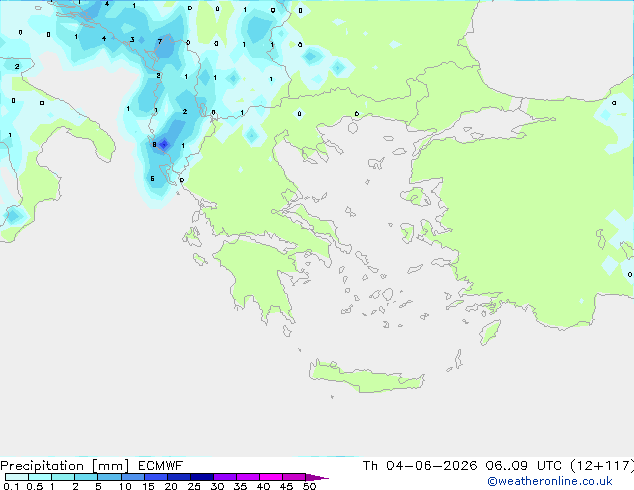Pick the 10–15 mm legend color

(x=132, y=477)
